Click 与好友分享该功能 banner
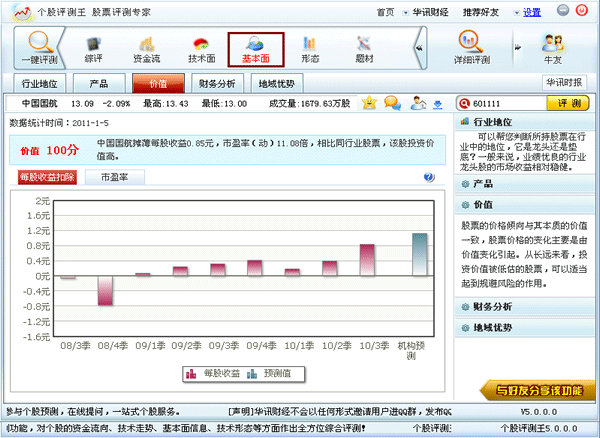Image resolution: width=600 pixels, height=438 pixels. point(538,390)
